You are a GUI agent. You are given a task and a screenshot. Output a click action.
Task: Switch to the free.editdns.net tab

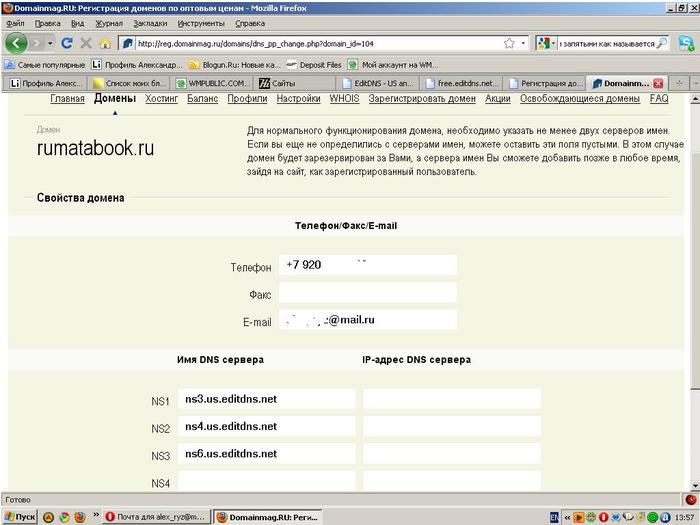point(462,83)
